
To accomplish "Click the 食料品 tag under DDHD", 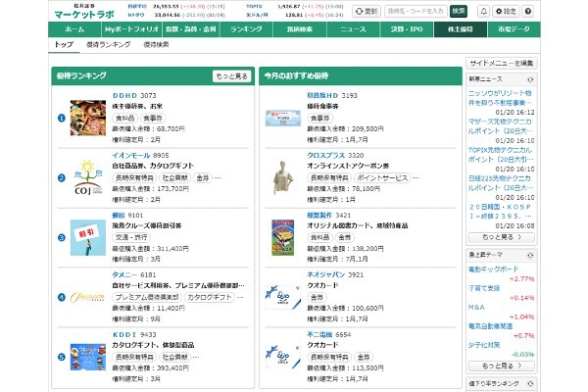I will (124, 119).
